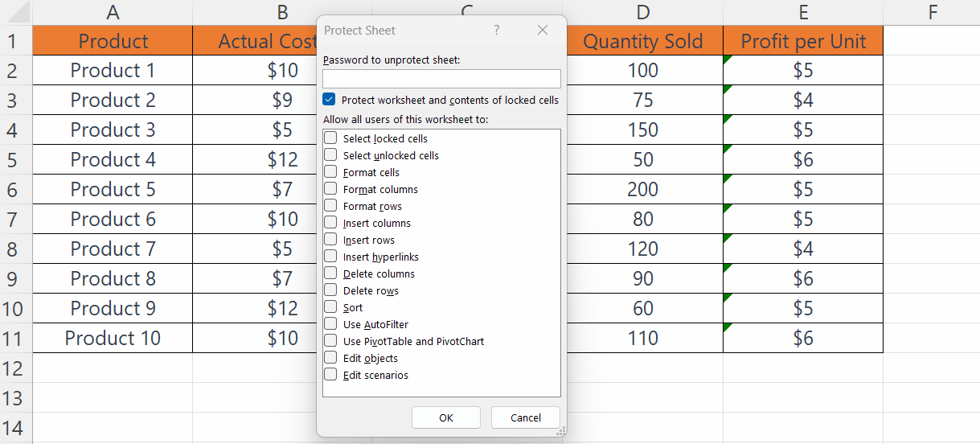Click Product 2's $4 profit cell

[803, 101]
